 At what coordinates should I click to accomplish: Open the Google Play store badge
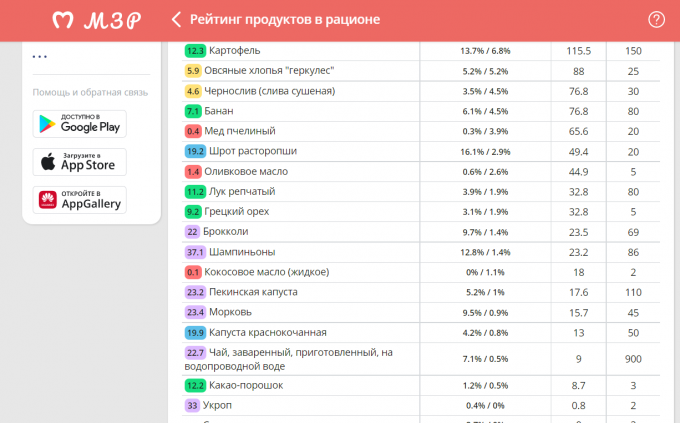[80, 124]
